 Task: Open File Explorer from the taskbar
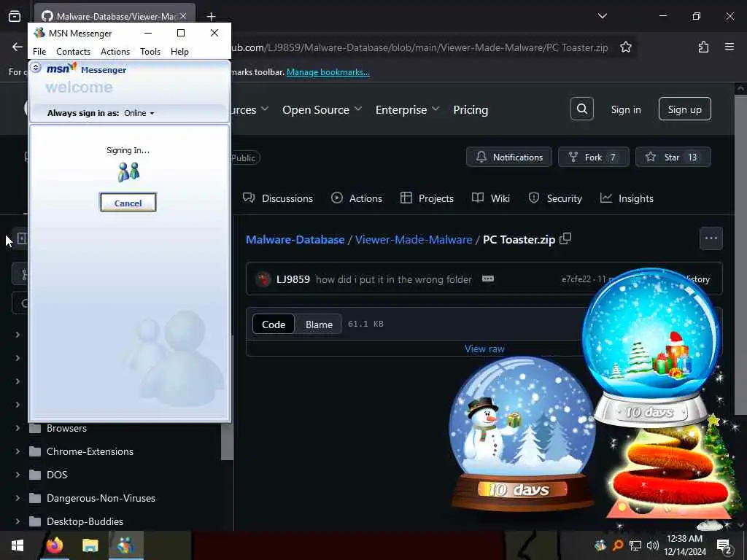90,545
